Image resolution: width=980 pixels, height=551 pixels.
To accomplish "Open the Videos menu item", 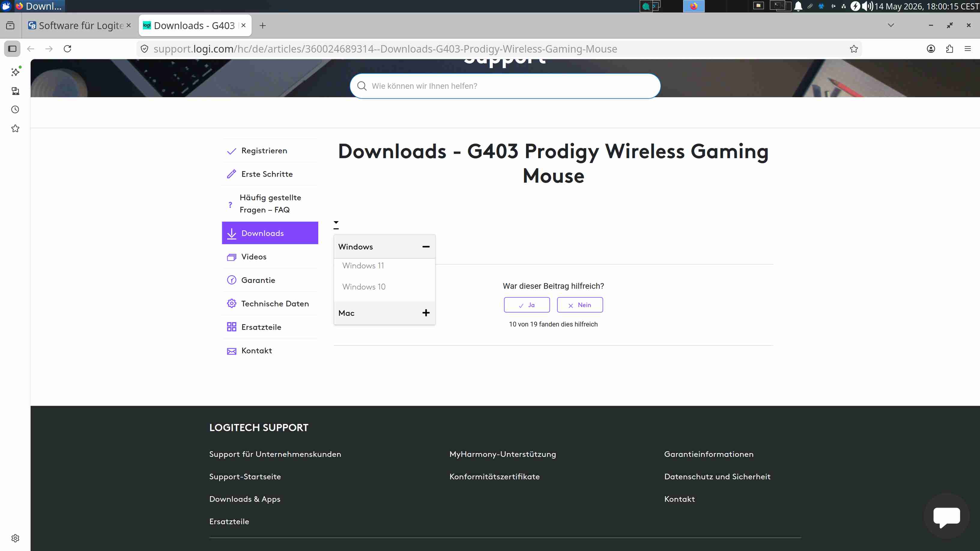I will tap(270, 257).
